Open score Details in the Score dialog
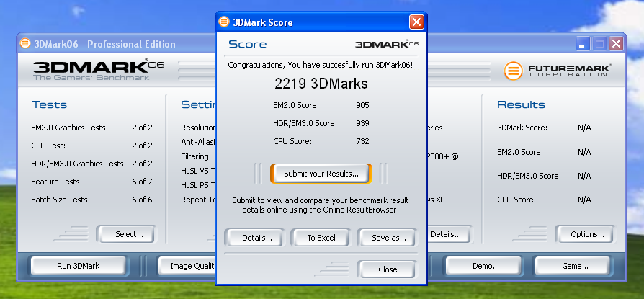This screenshot has height=299, width=644. click(257, 237)
